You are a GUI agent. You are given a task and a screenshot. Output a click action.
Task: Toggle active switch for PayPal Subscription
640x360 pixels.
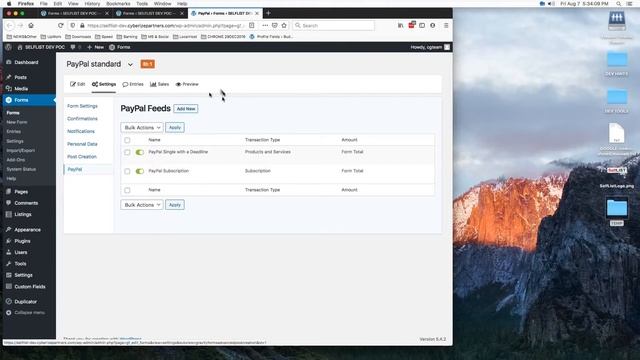point(140,171)
